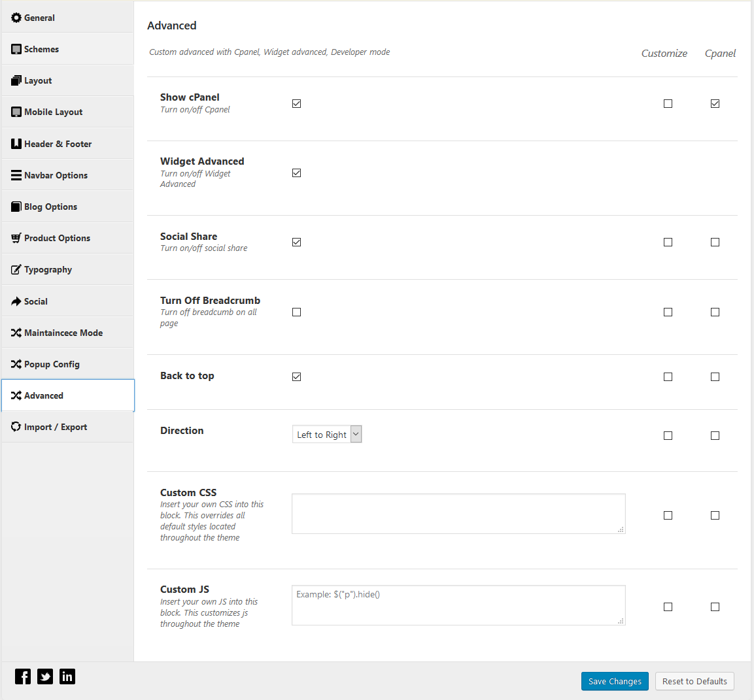
Task: Focus the Custom CSS text area
Action: (458, 514)
